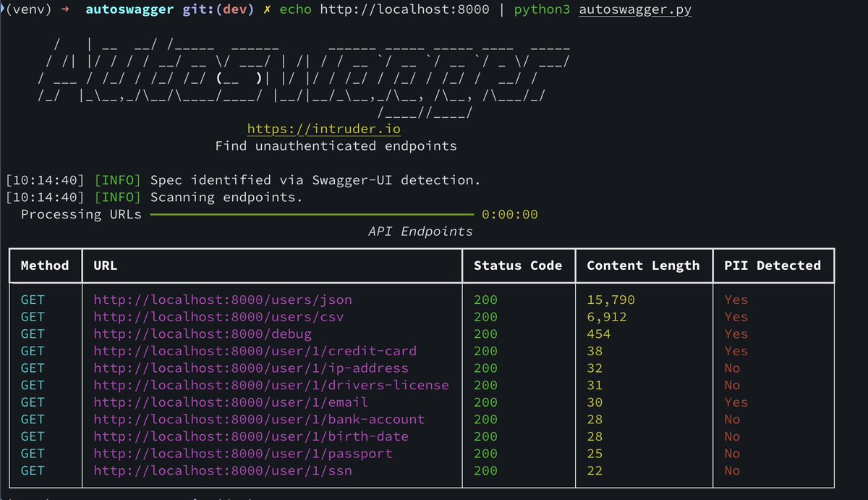Click PII 'Yes' in credit-card row
The height and width of the screenshot is (500, 868).
(x=736, y=351)
